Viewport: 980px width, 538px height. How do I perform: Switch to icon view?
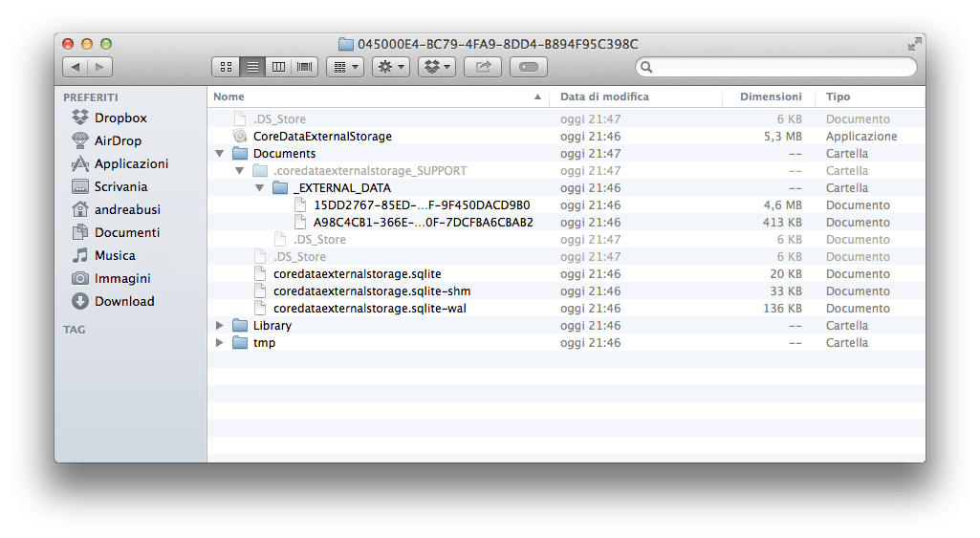(226, 67)
